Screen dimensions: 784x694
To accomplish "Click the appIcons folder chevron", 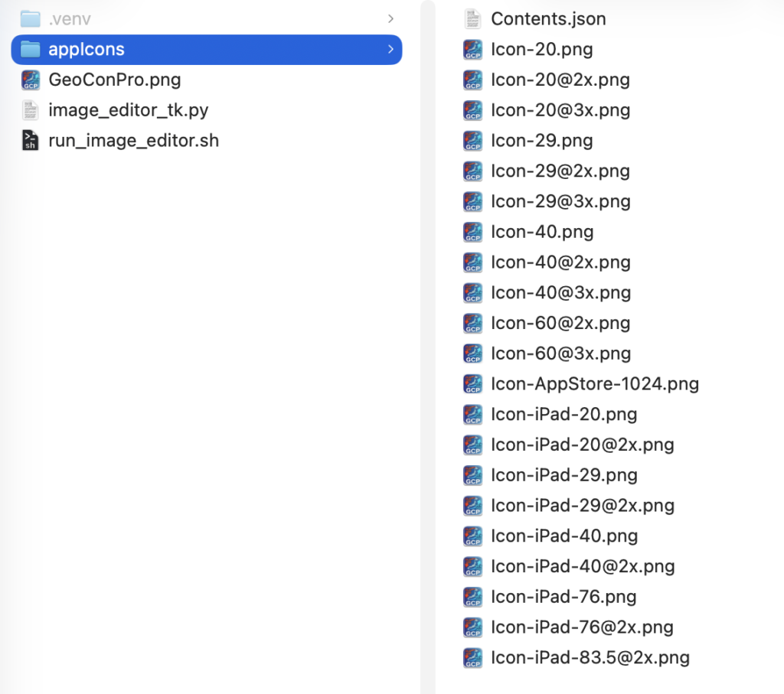I will [x=390, y=50].
